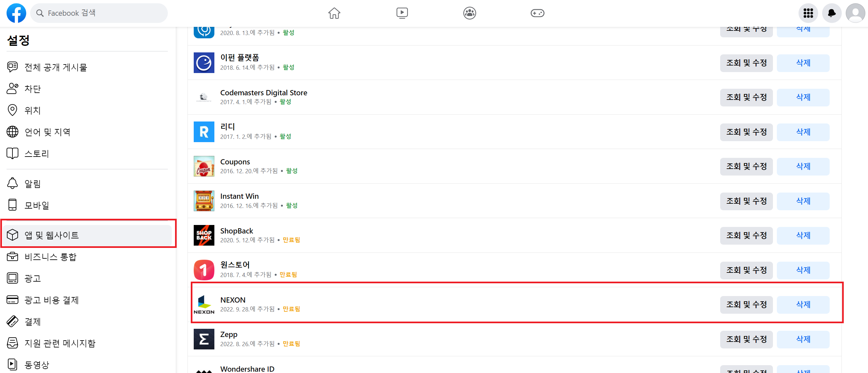Open the Codemasters Digital Store entry name
Screen dimensions: 868x373
[x=264, y=93]
